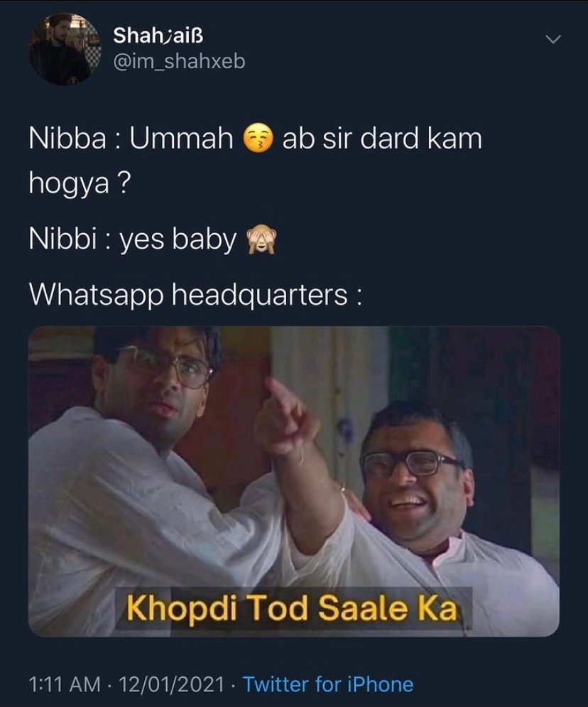The width and height of the screenshot is (588, 707).
Task: Click the kissing face emoji
Action: tap(258, 139)
